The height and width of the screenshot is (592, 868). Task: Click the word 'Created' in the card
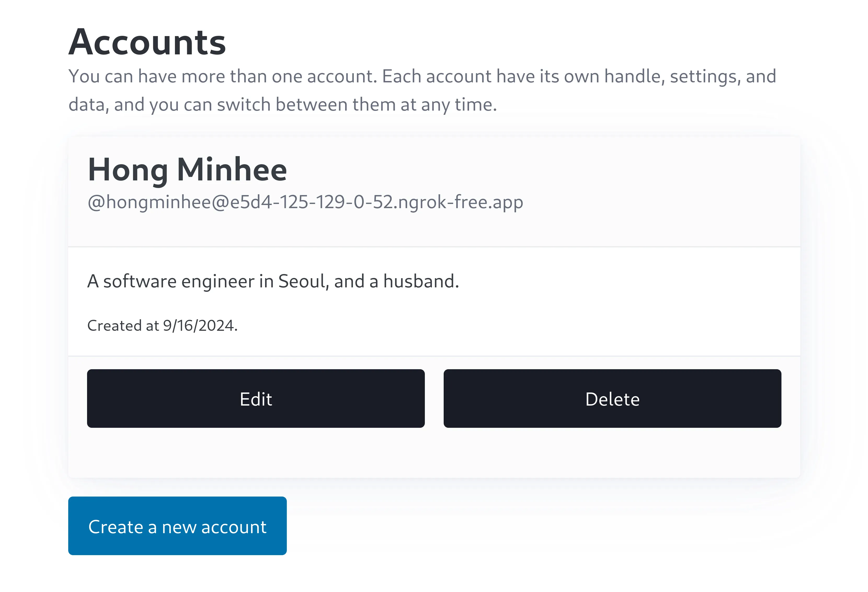point(114,326)
